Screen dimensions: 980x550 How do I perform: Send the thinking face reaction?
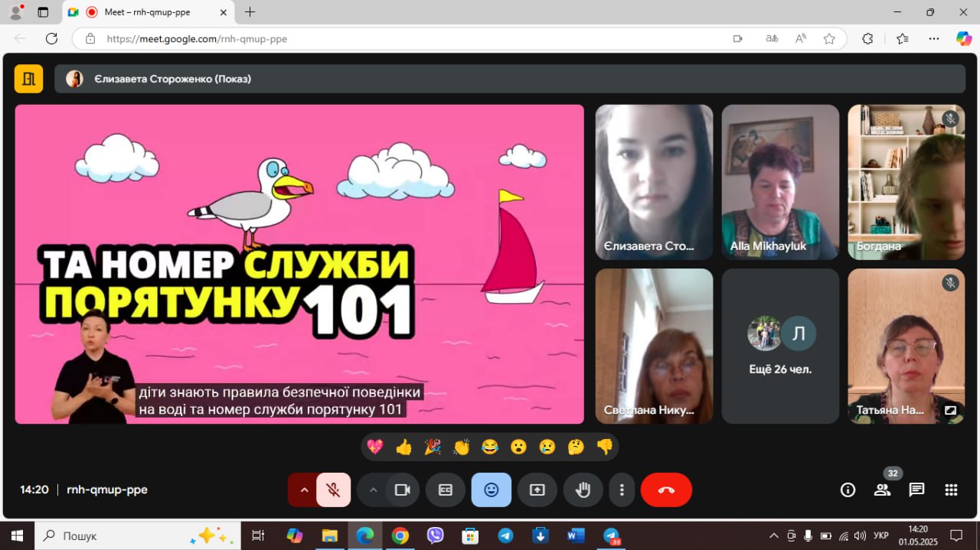coord(576,447)
